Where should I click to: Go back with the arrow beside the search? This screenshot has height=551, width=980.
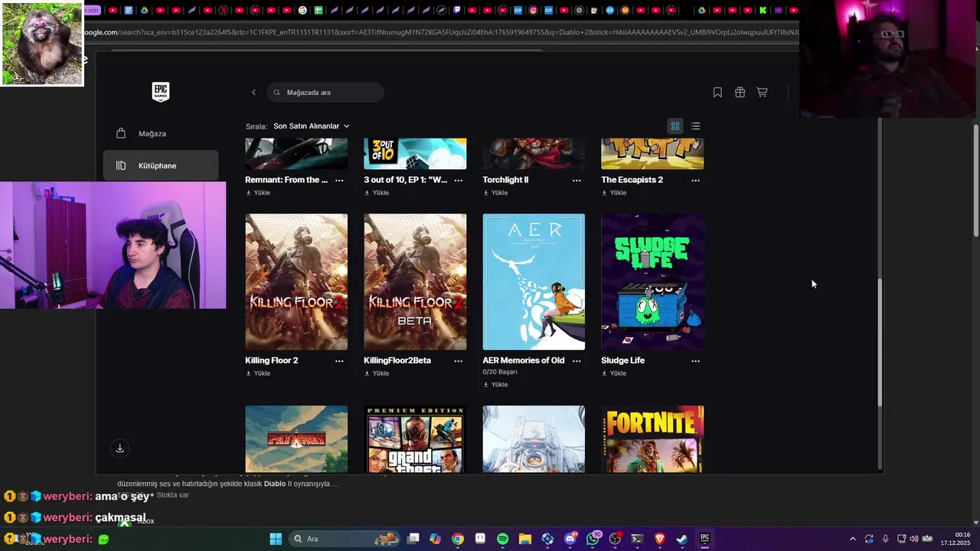[253, 93]
